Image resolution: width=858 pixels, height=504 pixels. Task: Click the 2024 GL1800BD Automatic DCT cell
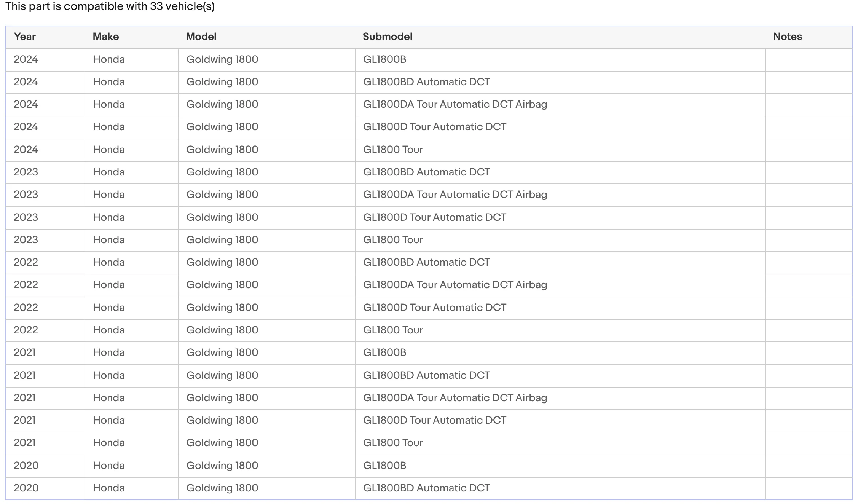(560, 82)
